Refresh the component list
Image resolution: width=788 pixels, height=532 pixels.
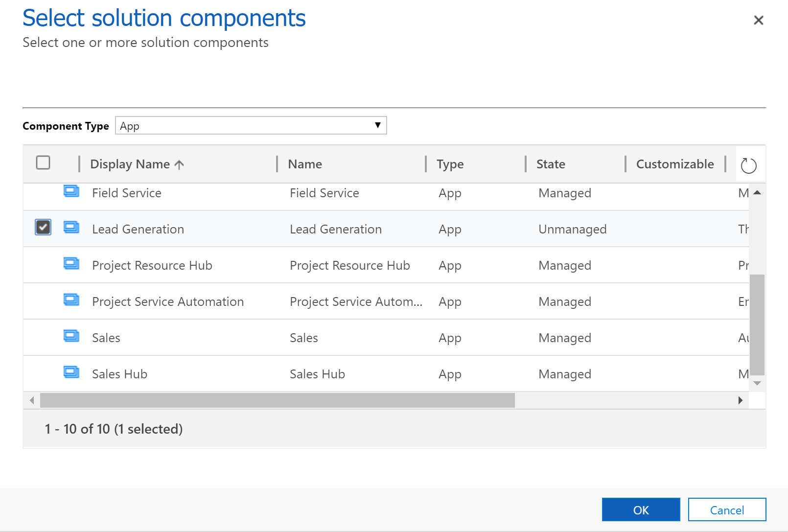[748, 165]
